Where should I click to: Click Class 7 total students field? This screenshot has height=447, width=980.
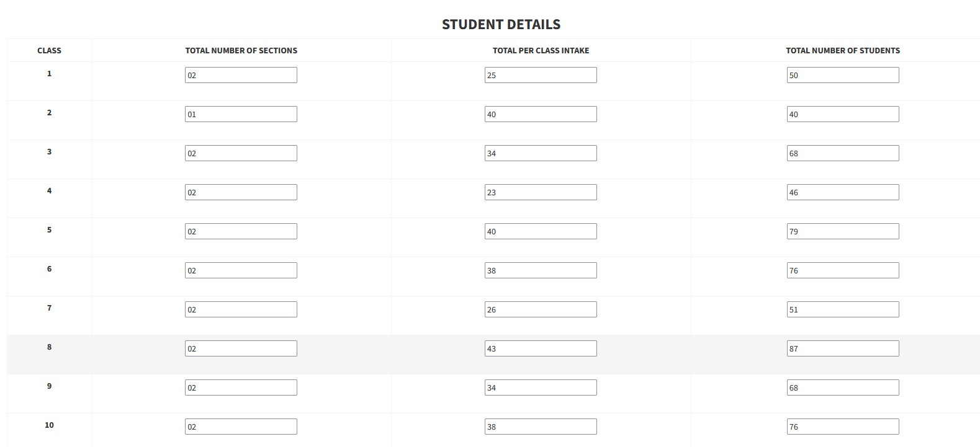(x=842, y=309)
